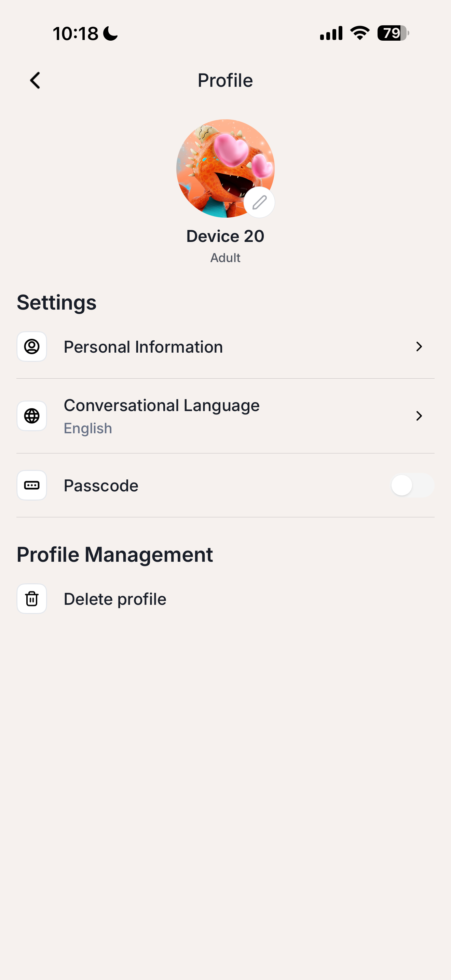Image resolution: width=451 pixels, height=980 pixels.
Task: Tap the cellular signal bars icon
Action: click(331, 33)
